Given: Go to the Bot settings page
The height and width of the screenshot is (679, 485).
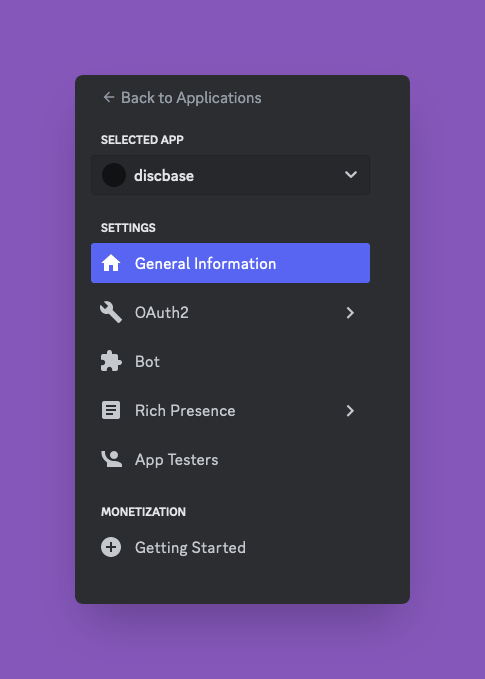Looking at the screenshot, I should point(230,361).
